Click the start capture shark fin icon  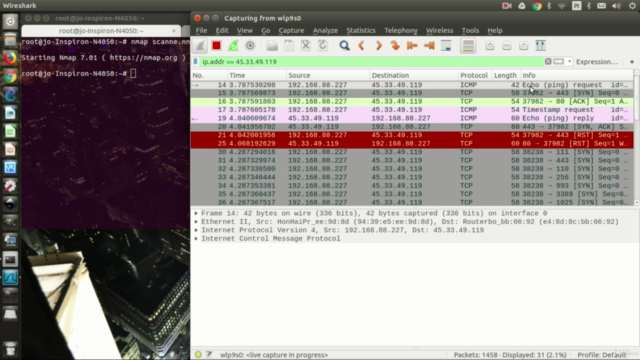pyautogui.click(x=200, y=46)
